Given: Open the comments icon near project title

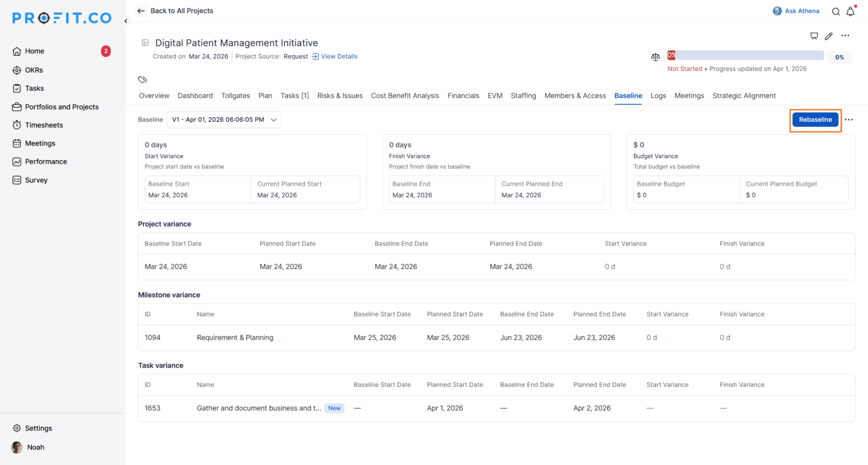Looking at the screenshot, I should 814,36.
